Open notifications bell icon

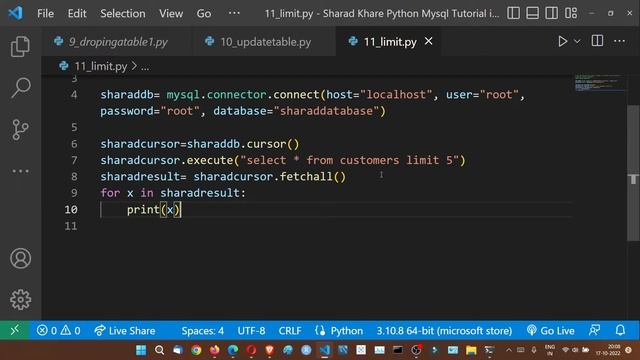[x=620, y=330]
